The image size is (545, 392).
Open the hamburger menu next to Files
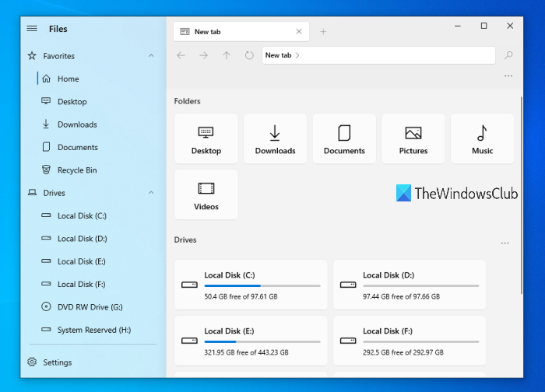(x=32, y=29)
